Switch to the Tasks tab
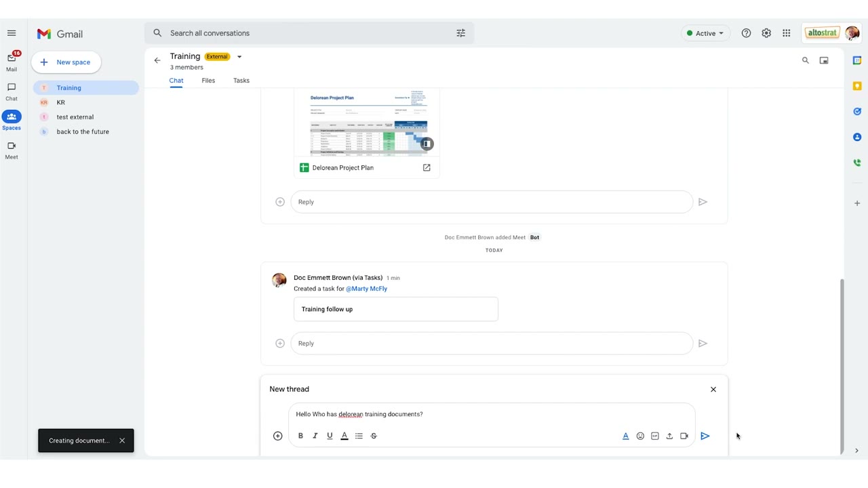The height and width of the screenshot is (488, 868). 241,81
